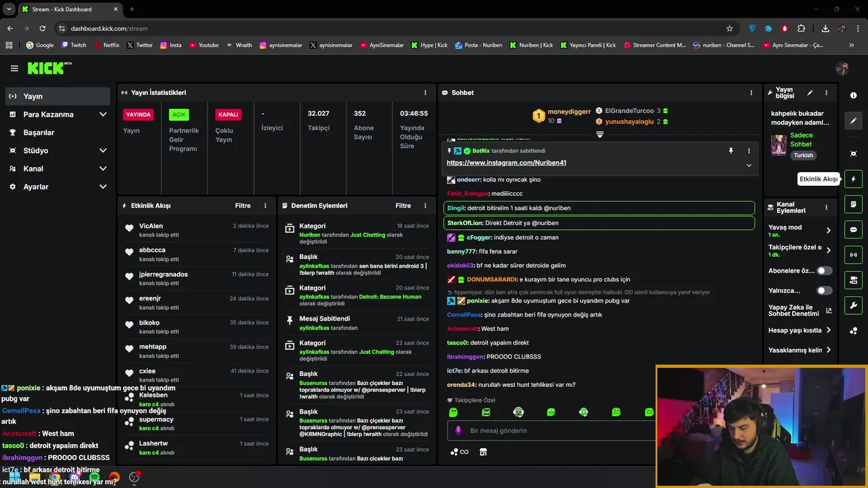Click the pencil edit icon in right toolbar

[x=853, y=121]
